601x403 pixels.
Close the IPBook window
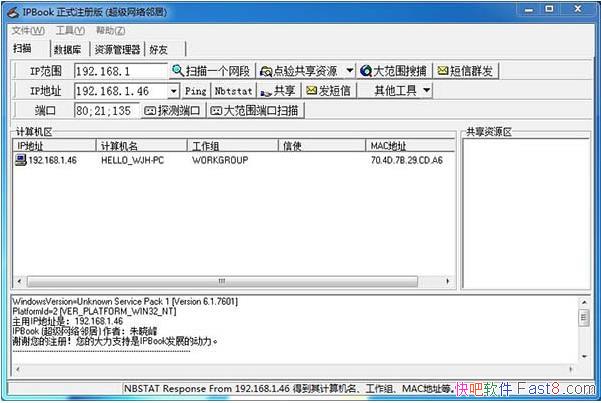coord(578,10)
